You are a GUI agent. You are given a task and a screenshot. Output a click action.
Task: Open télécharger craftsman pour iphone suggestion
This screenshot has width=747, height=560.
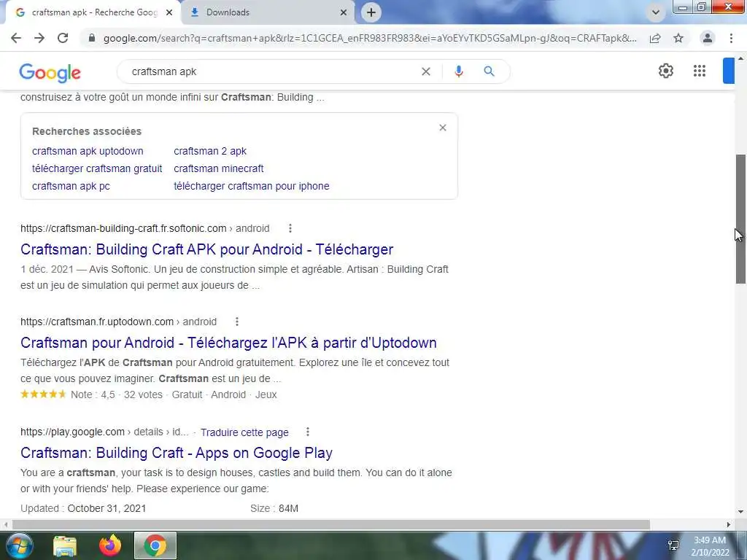click(252, 186)
